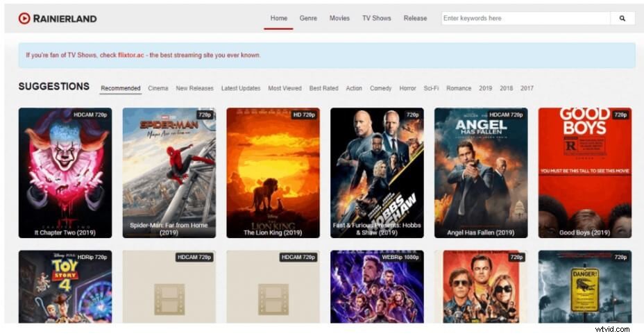Open the Danger alligator sign poster
Screen dimensions: 644x336
pos(585,287)
